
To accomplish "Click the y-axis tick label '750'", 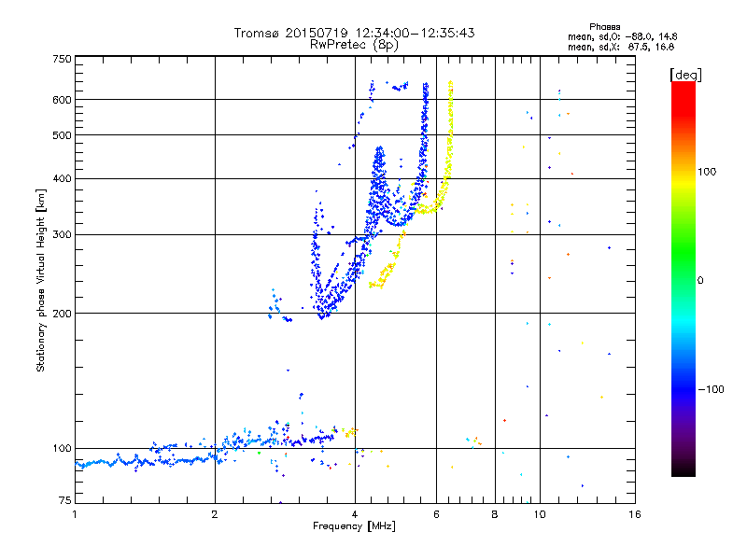I will pos(62,59).
